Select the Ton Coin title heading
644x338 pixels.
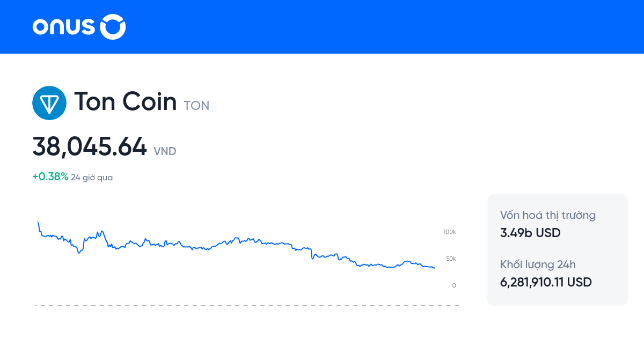(126, 101)
